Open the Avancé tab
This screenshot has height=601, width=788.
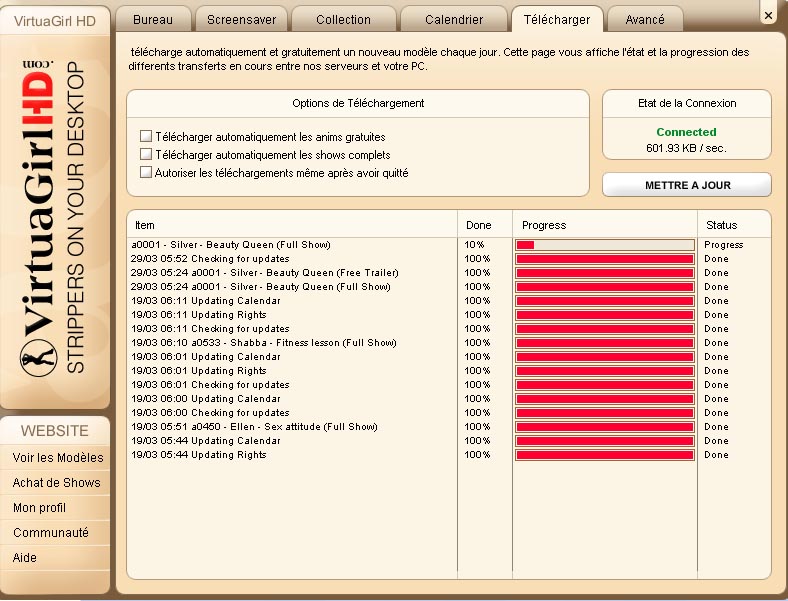click(x=645, y=20)
